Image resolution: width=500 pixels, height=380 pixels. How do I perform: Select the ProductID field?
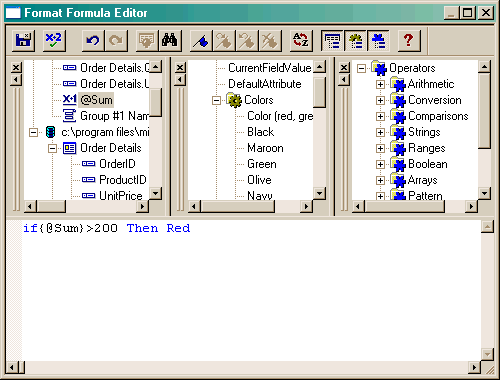click(123, 180)
